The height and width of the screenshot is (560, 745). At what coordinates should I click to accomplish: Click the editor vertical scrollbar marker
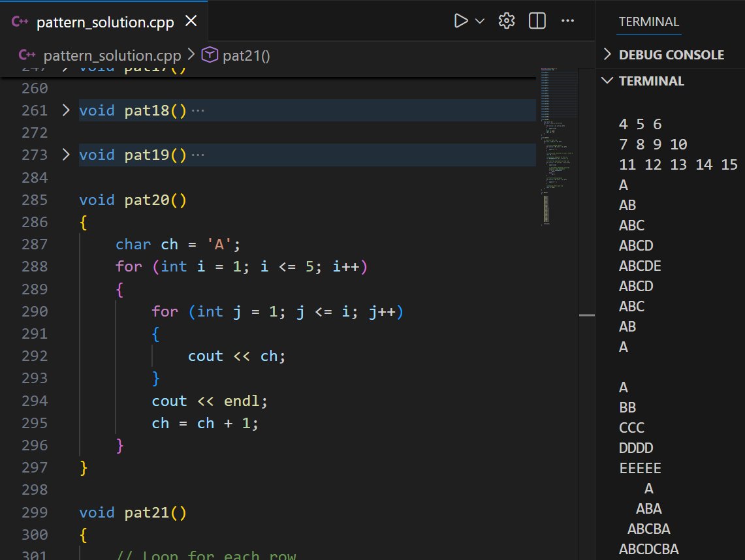(587, 315)
